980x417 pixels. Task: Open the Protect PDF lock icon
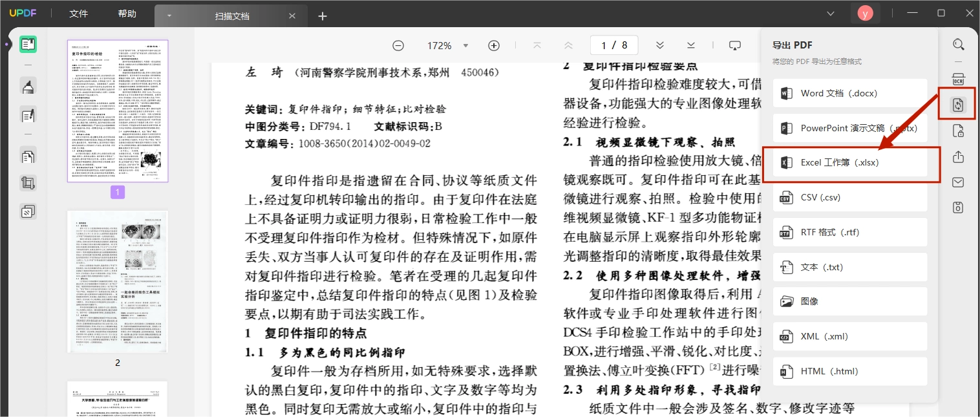click(x=958, y=131)
